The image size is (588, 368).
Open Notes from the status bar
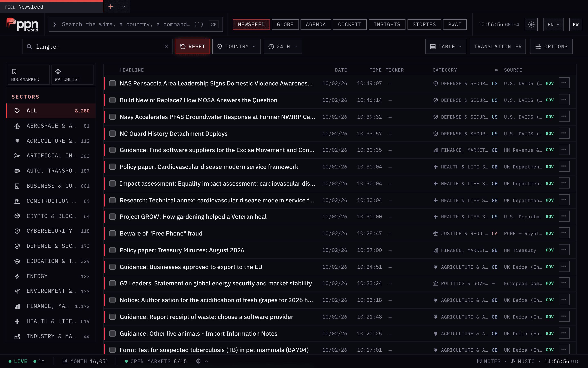(489, 361)
